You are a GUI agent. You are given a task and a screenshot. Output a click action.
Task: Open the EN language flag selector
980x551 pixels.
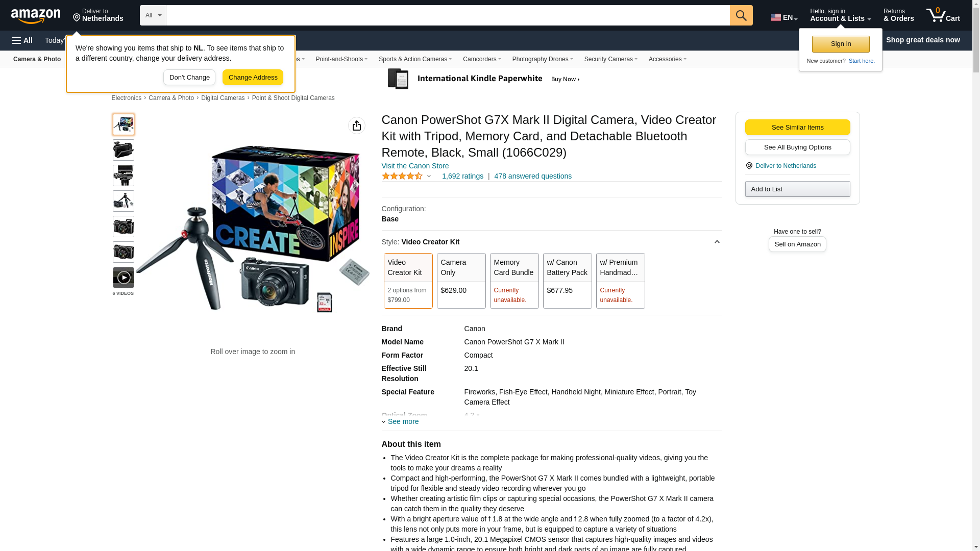784,17
